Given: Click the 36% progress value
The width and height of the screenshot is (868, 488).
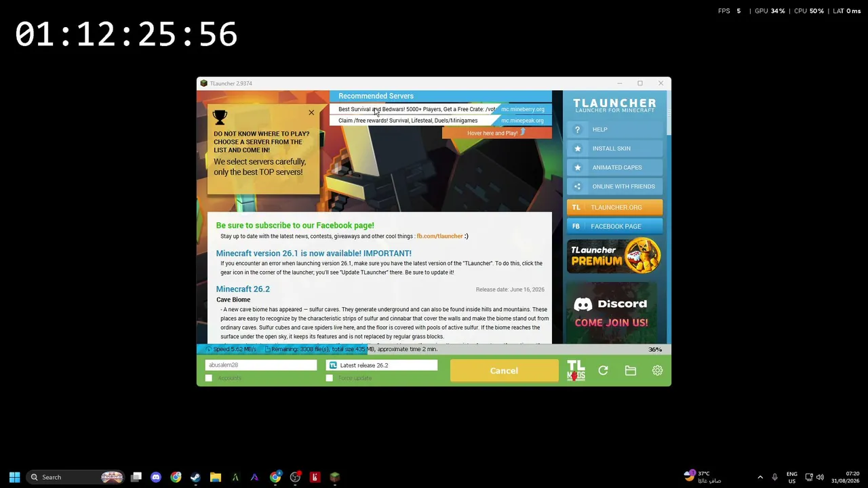Looking at the screenshot, I should coord(655,350).
